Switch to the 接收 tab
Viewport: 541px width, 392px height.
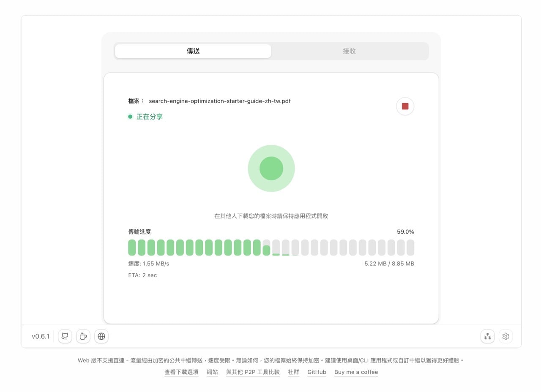[x=349, y=51]
